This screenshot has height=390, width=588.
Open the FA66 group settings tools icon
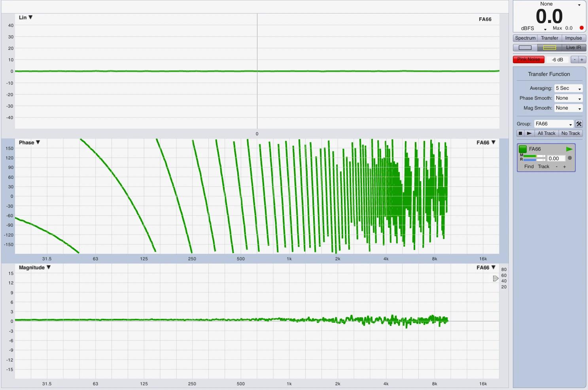click(x=579, y=124)
